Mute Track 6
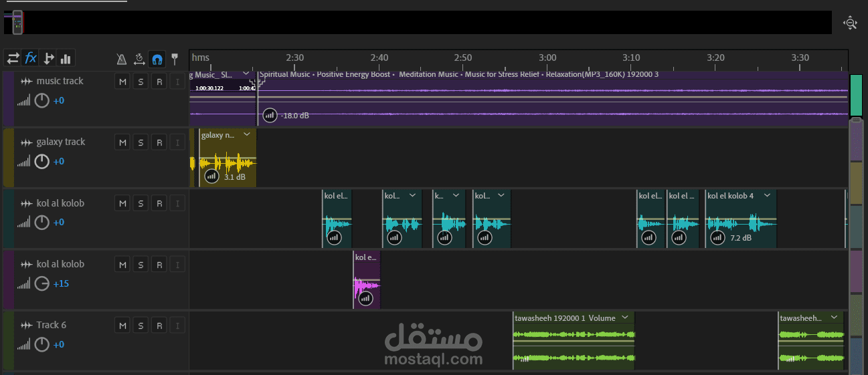This screenshot has height=375, width=868. coord(122,326)
